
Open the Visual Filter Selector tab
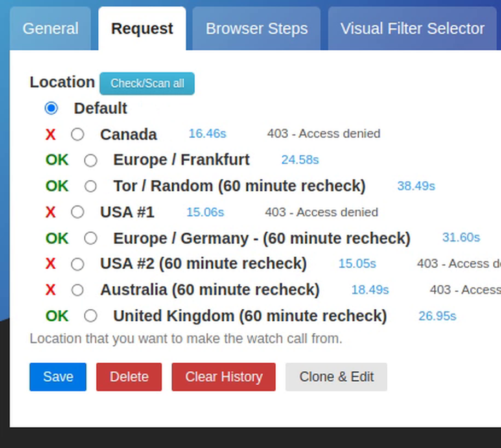coord(412,28)
